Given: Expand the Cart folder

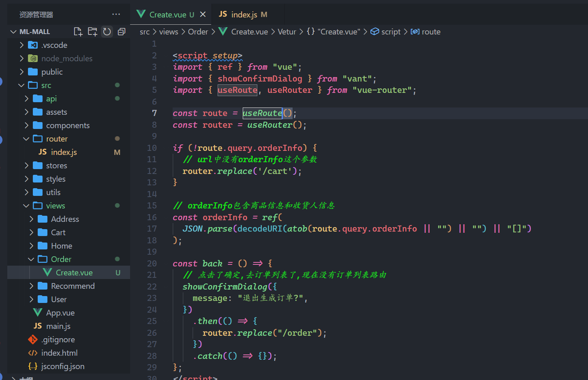Looking at the screenshot, I should tap(31, 232).
